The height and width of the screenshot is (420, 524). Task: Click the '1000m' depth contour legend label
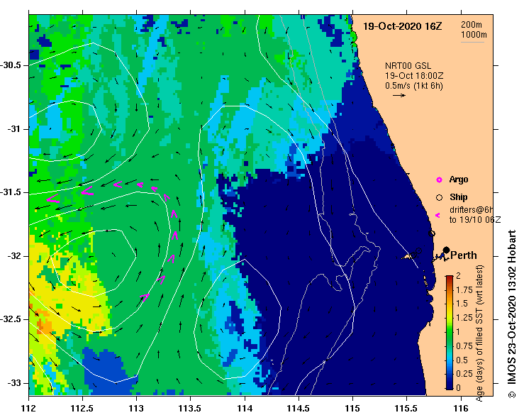(474, 35)
